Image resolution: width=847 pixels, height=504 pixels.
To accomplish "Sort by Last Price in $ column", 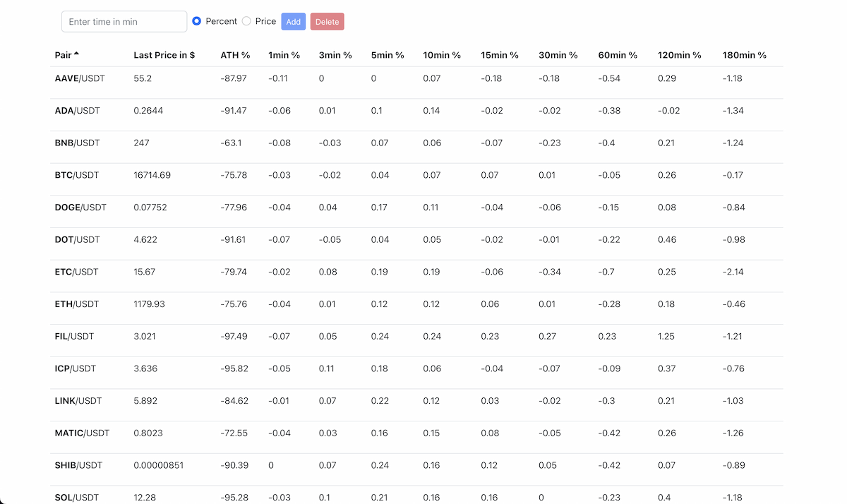I will pos(164,55).
